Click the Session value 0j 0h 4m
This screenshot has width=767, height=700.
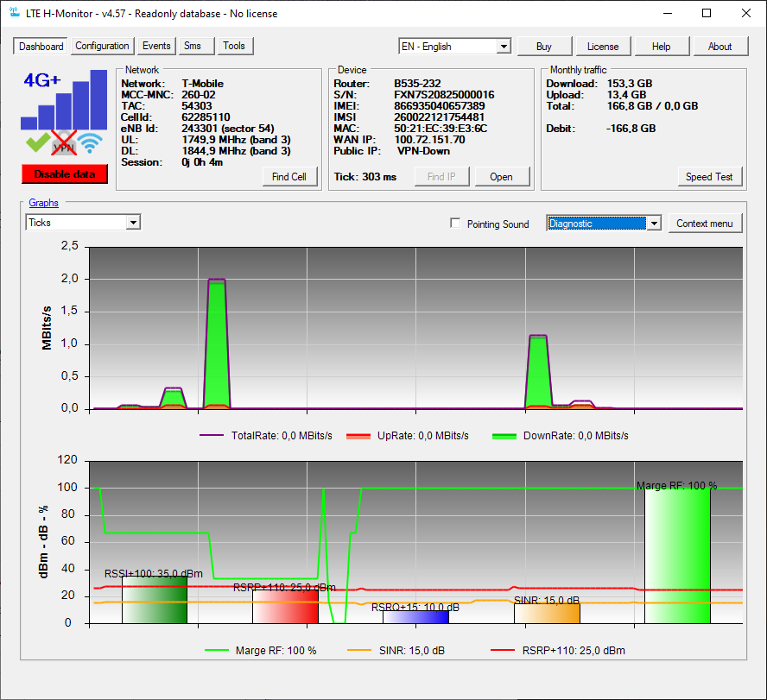tap(202, 162)
